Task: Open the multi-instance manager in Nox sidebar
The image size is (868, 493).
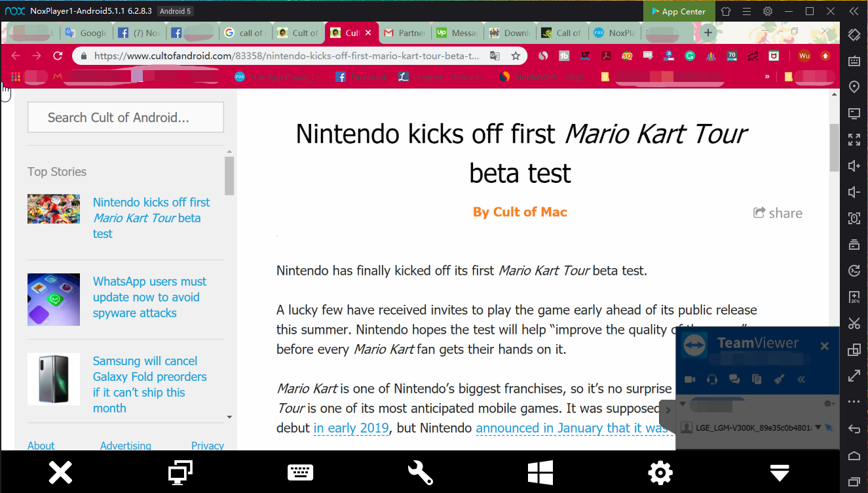Action: click(854, 349)
